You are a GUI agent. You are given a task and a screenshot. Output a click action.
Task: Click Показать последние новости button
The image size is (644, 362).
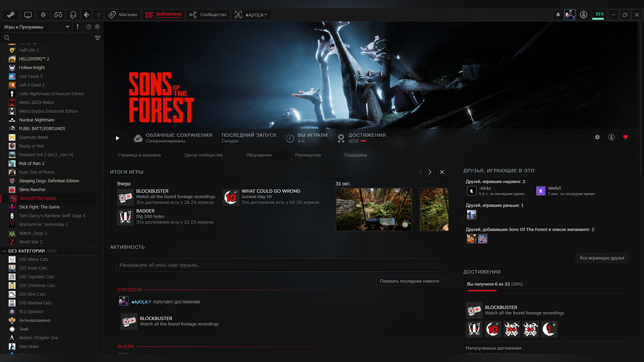(x=409, y=281)
